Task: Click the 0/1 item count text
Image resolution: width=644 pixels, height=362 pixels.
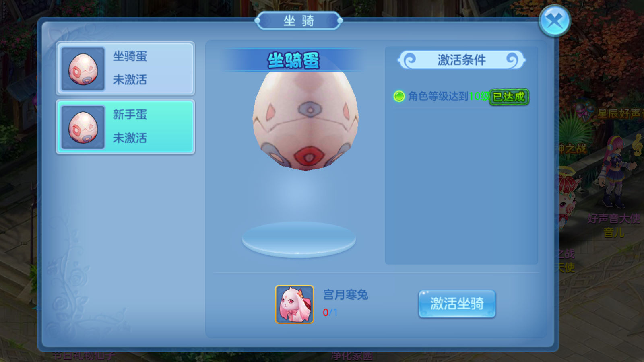Action: click(x=330, y=313)
